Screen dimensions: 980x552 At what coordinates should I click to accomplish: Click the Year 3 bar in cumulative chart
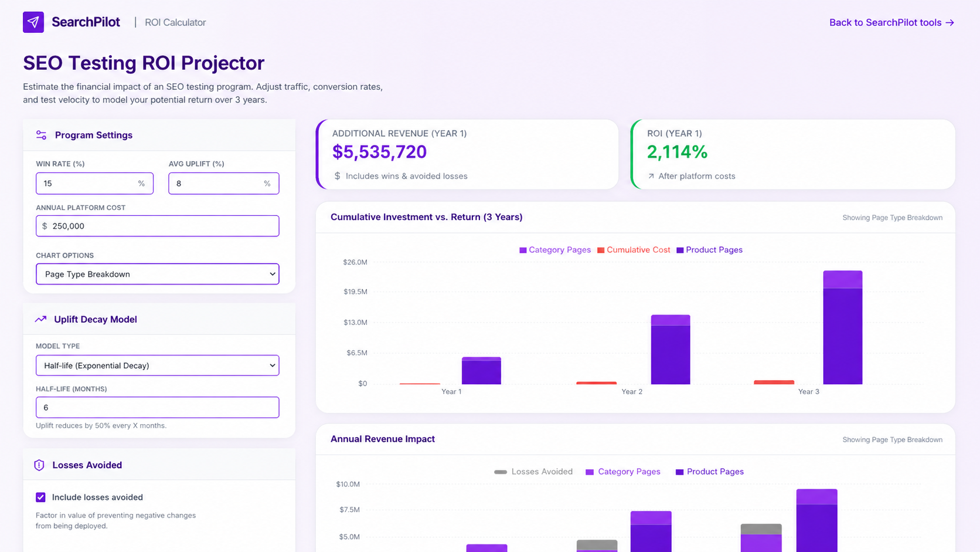pyautogui.click(x=843, y=327)
